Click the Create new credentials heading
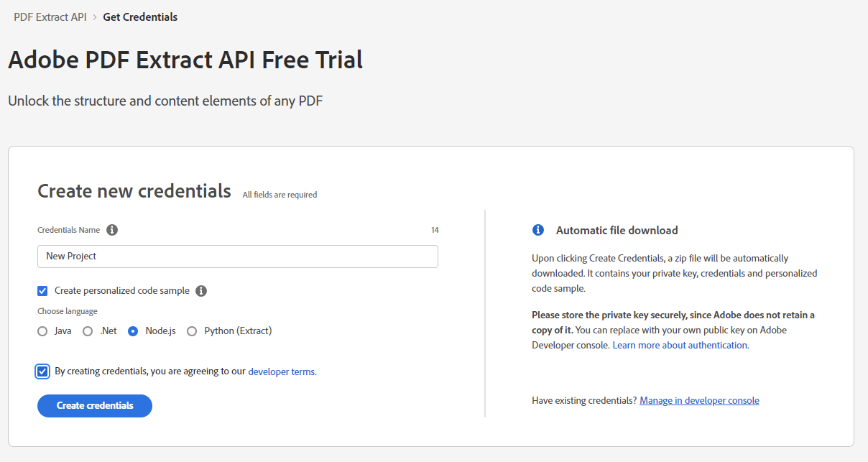The image size is (868, 462). 134,191
